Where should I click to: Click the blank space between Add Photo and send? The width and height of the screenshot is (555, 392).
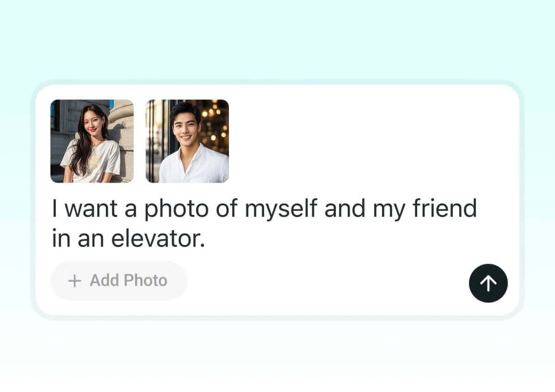pos(327,282)
